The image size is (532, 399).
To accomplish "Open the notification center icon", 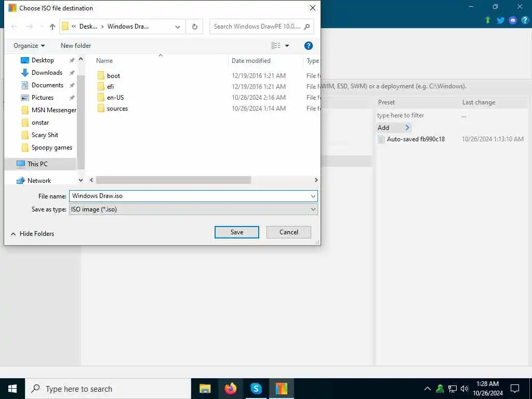I will (515, 389).
